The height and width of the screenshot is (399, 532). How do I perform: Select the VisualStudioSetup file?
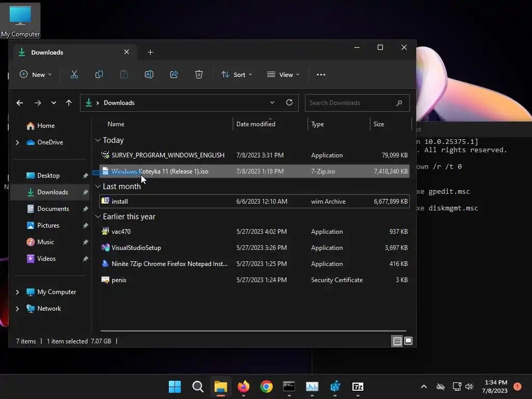click(255, 248)
